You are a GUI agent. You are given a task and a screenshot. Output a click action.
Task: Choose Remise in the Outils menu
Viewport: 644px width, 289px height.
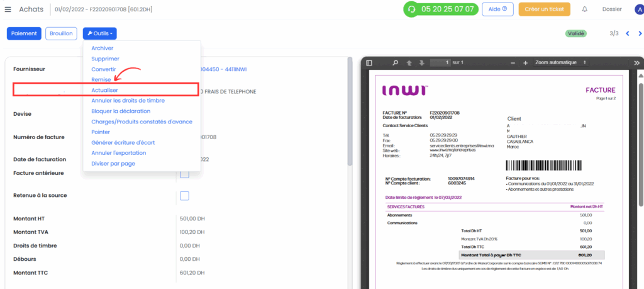coord(101,80)
